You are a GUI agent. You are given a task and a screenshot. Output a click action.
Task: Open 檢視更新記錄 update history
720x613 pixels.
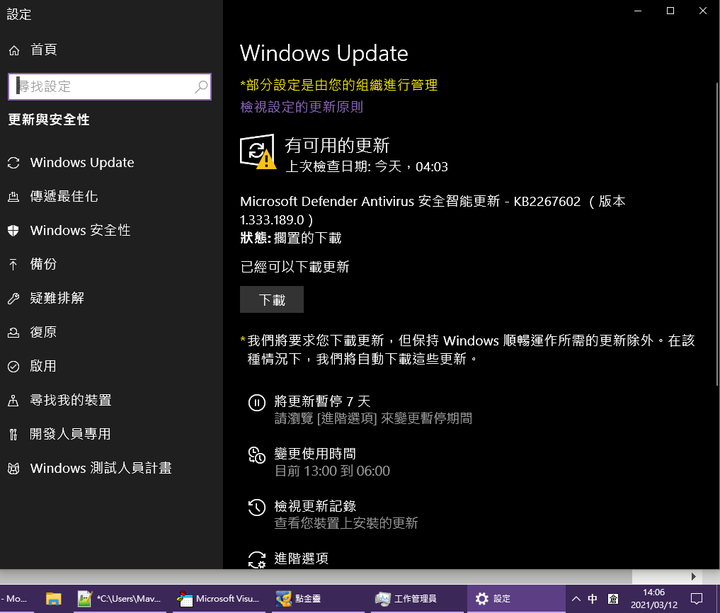click(315, 506)
